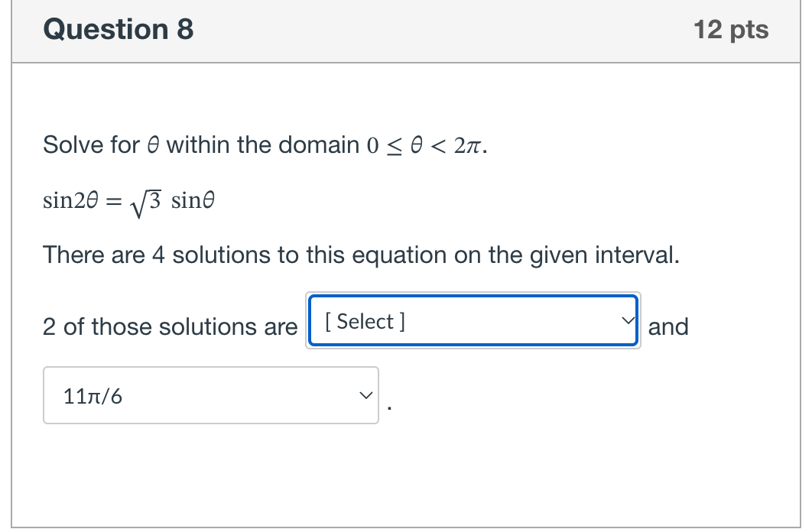Change the second solution choice
This screenshot has height=529, width=812.
211,395
